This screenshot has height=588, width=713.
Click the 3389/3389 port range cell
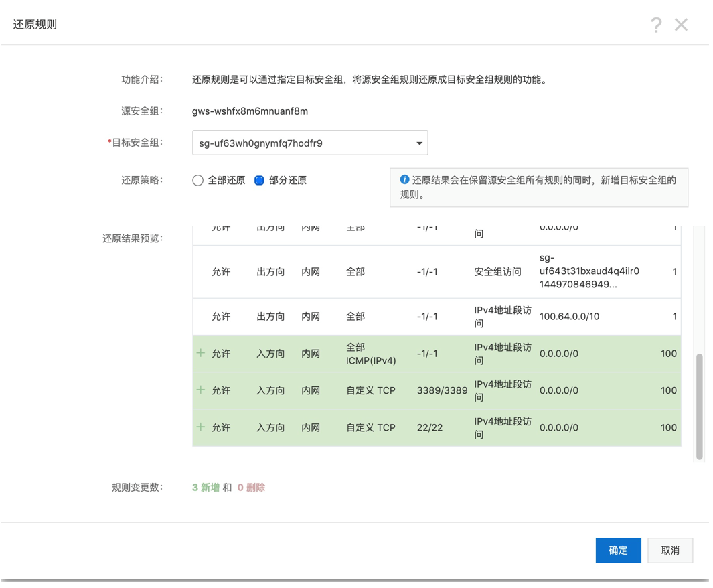[x=442, y=390]
